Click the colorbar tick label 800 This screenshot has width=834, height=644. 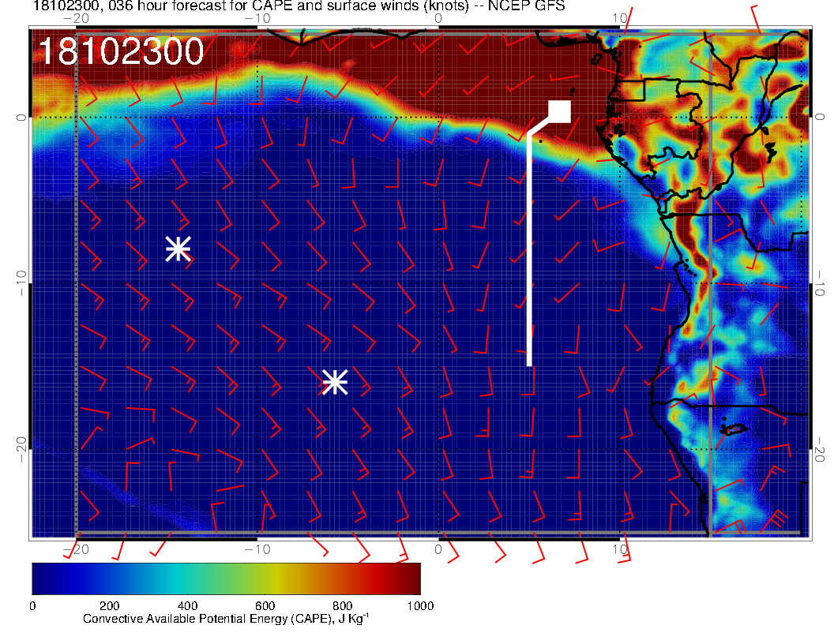tap(343, 606)
